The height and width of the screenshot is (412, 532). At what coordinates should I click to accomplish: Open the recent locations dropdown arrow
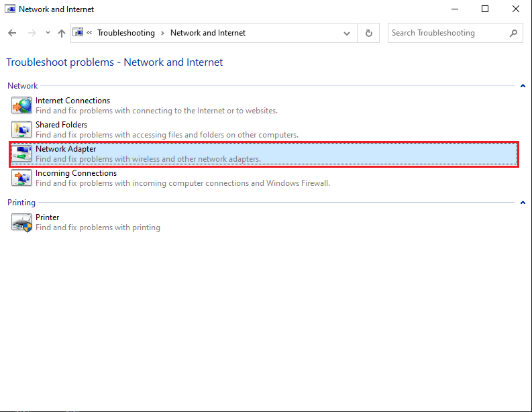pos(48,33)
